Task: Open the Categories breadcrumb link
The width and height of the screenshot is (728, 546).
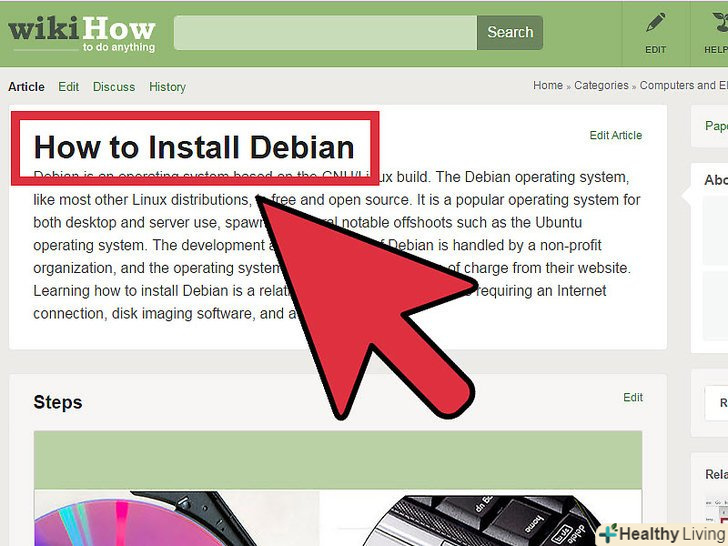Action: (x=601, y=85)
